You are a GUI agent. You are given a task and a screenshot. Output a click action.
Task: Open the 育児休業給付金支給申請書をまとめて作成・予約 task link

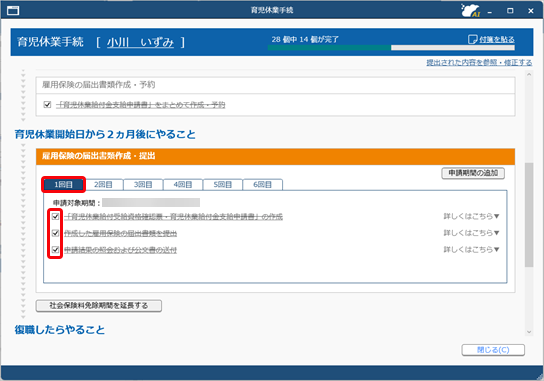(x=141, y=104)
